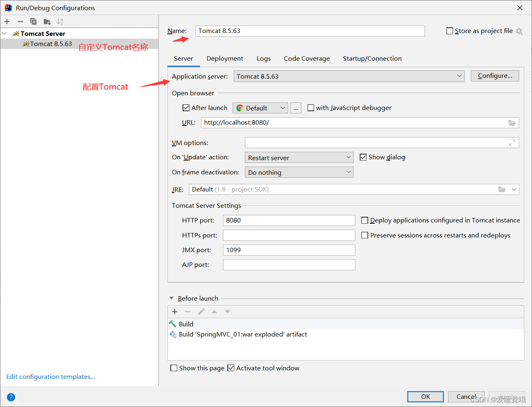Open the JRE dropdown arrow
The image size is (532, 407).
click(514, 189)
